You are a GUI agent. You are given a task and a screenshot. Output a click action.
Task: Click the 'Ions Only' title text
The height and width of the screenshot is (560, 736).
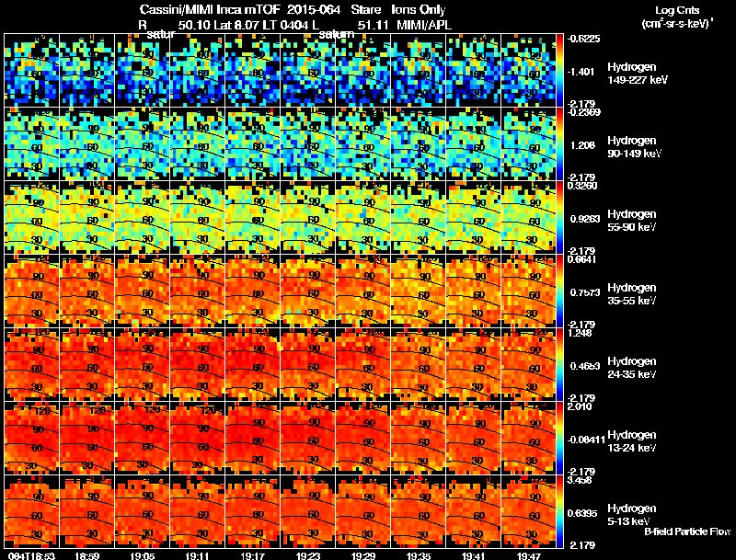pyautogui.click(x=419, y=10)
